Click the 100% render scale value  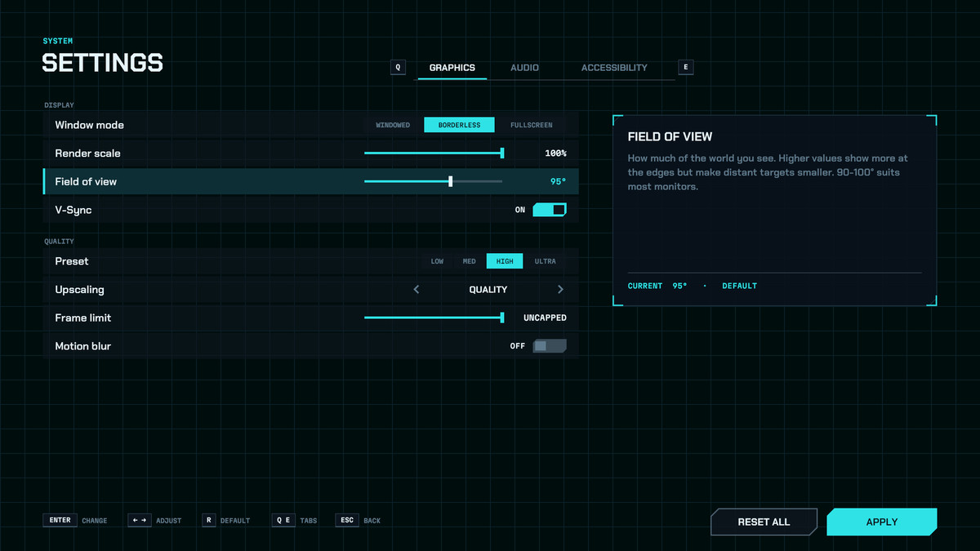(555, 153)
